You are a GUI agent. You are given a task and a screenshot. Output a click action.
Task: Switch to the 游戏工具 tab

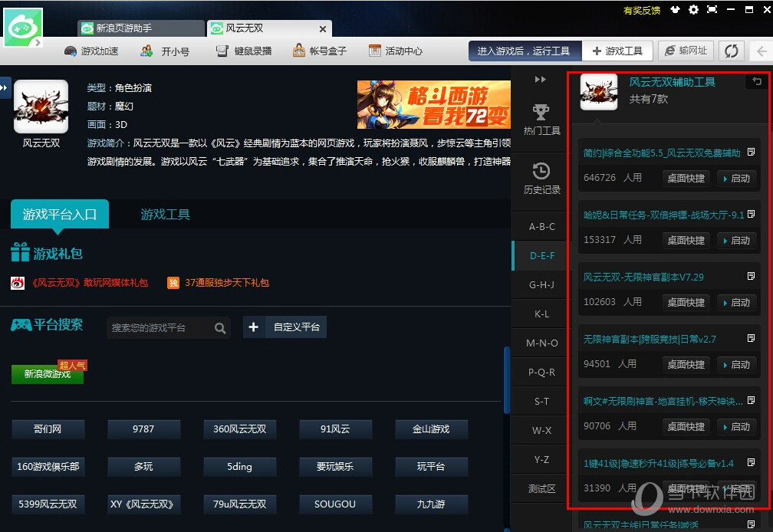pos(165,215)
